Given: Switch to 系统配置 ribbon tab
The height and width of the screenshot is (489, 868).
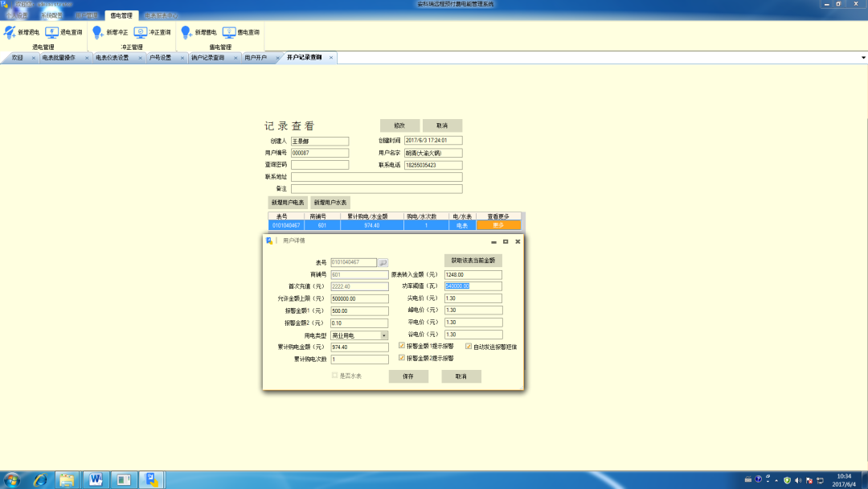Looking at the screenshot, I should 51,15.
